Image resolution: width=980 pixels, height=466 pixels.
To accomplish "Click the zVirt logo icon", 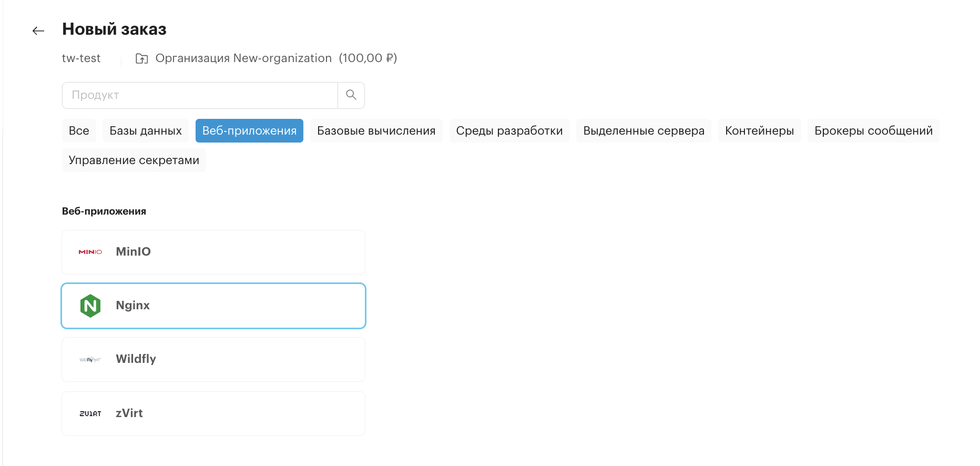I will (x=90, y=413).
